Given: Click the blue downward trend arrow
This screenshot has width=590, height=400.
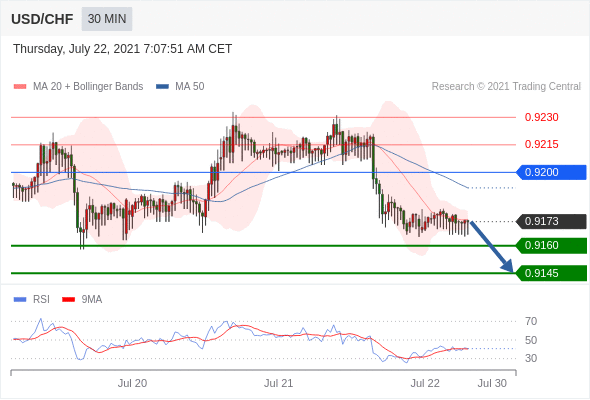Looking at the screenshot, I should point(491,247).
